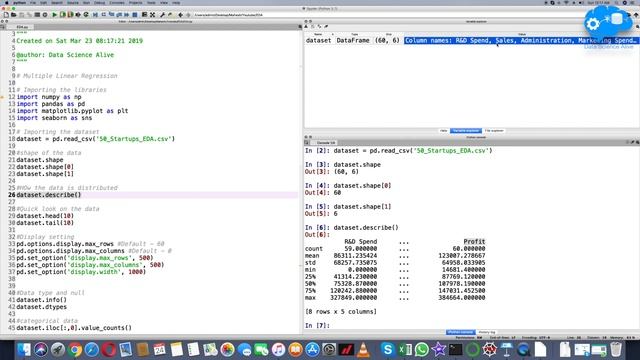Sort by the Value column header
This screenshot has height=360, width=640.
522,34
